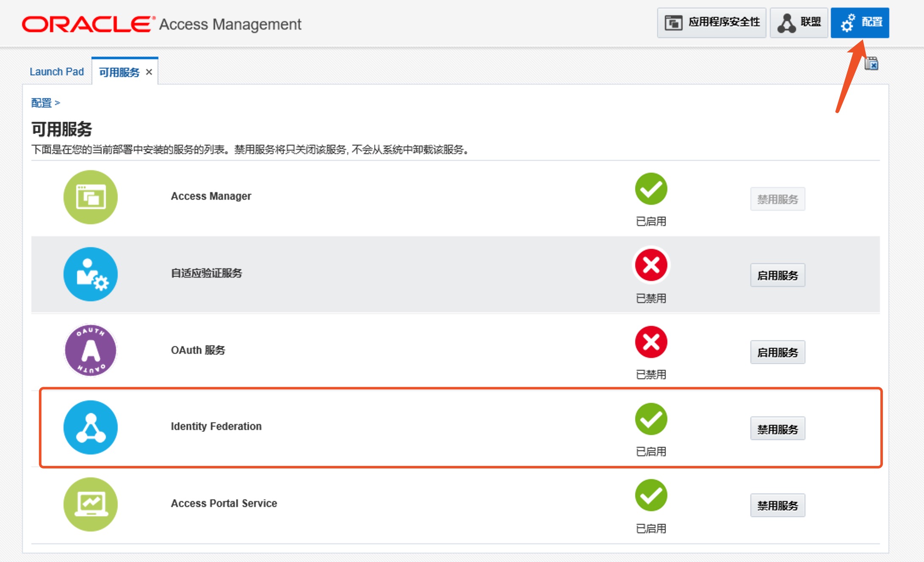Click the 可用服务 page heading
The image size is (924, 562).
(x=61, y=129)
